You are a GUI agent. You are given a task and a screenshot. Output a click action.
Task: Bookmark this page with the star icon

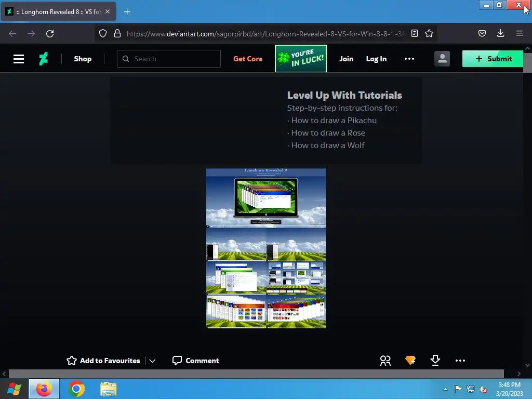click(x=429, y=34)
